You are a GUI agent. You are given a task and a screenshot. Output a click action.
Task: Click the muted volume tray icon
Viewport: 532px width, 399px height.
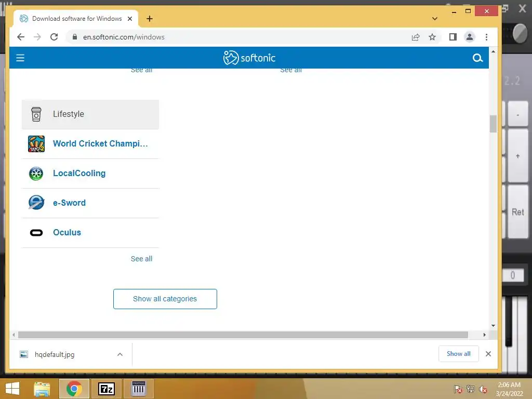(x=483, y=389)
